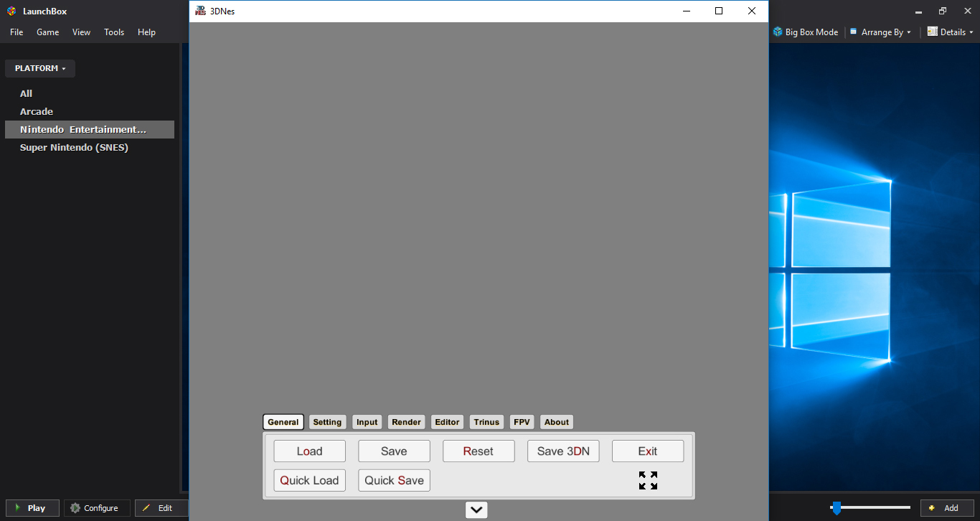Click the Configure gear icon
The width and height of the screenshot is (980, 521).
coord(75,508)
